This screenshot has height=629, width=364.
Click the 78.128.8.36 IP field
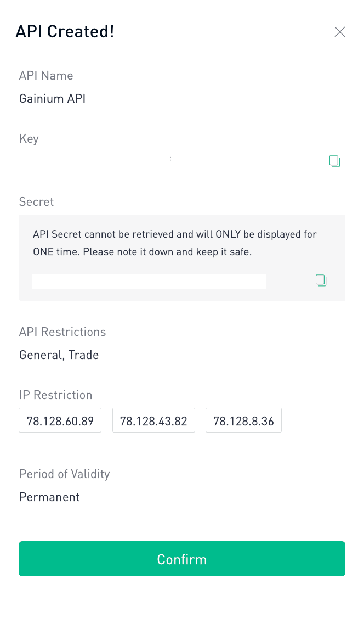coord(243,421)
